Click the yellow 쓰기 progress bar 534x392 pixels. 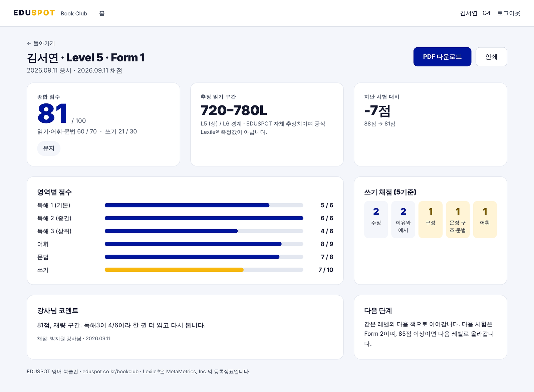coord(204,270)
